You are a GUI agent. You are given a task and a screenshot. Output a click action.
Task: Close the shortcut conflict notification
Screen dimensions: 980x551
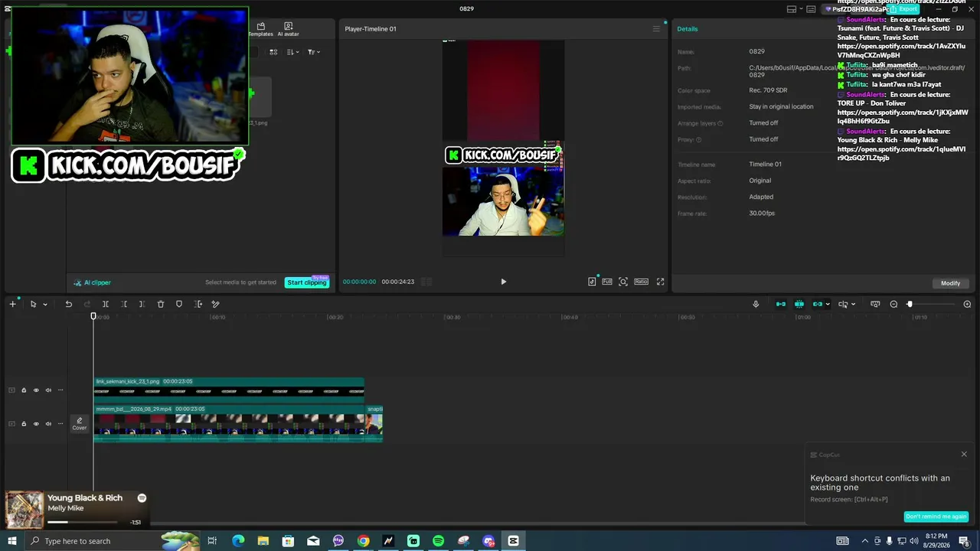964,455
